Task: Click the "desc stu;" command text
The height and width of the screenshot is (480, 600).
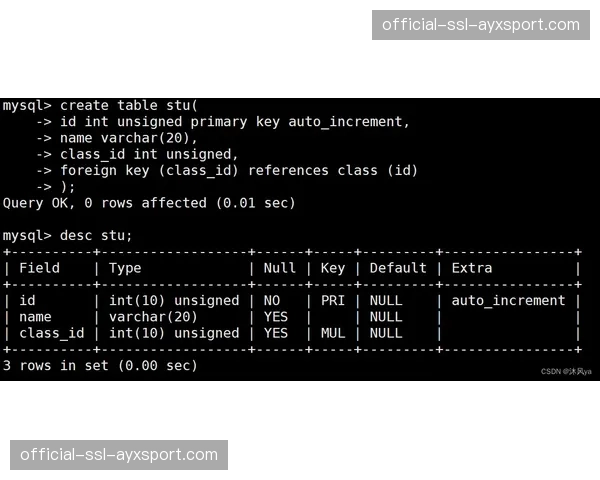Action: tap(96, 236)
